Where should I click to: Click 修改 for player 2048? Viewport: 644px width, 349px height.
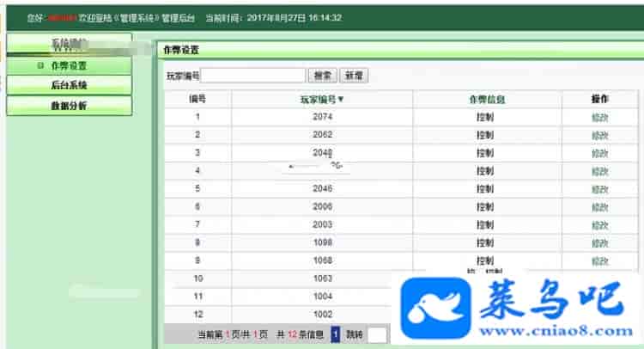pos(599,153)
